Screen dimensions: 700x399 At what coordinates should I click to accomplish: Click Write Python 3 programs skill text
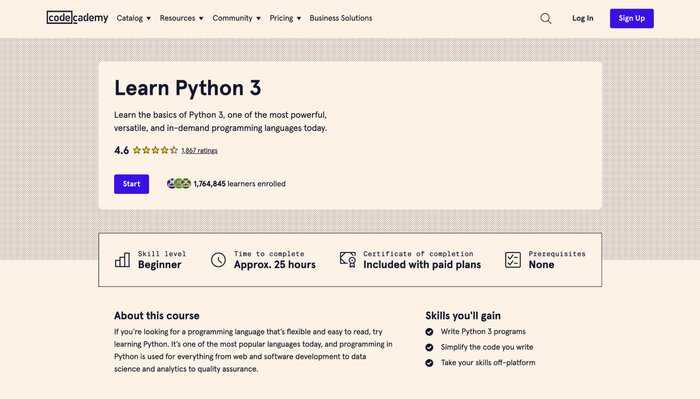[x=483, y=332]
